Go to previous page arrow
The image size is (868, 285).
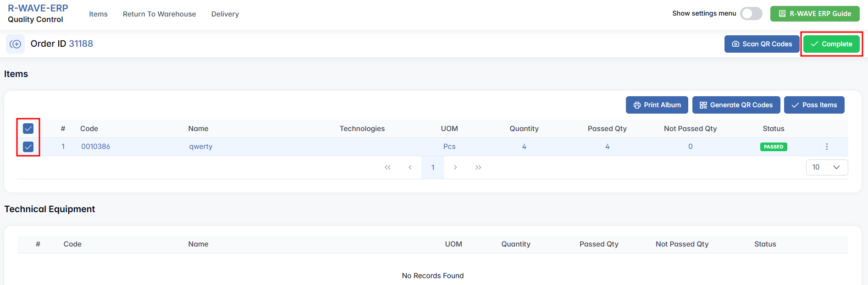[x=410, y=167]
